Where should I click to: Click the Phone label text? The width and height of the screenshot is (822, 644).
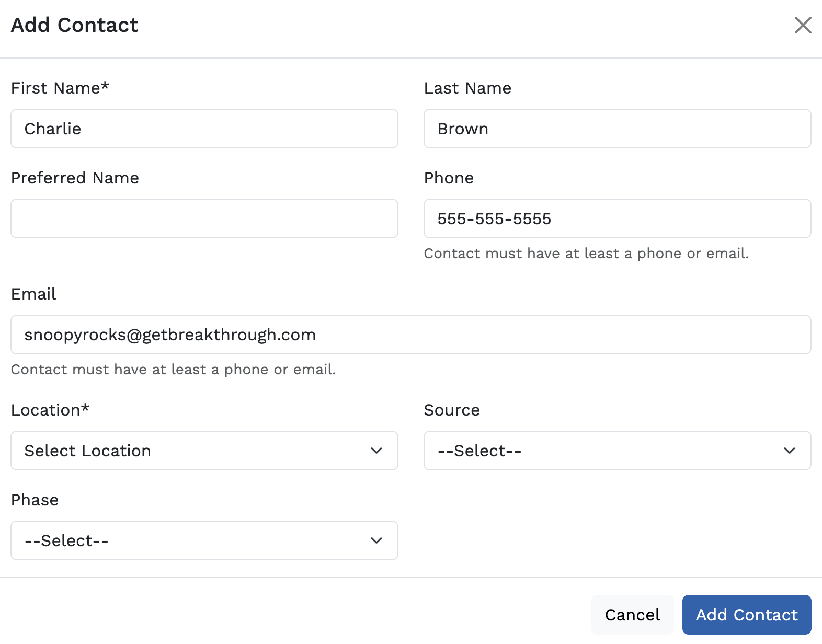449,178
